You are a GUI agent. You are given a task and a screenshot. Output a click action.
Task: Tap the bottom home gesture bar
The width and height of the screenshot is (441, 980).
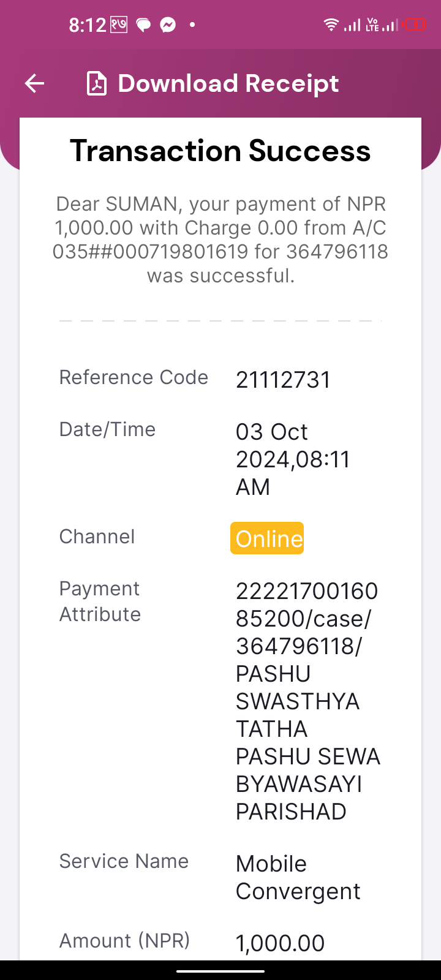click(221, 971)
